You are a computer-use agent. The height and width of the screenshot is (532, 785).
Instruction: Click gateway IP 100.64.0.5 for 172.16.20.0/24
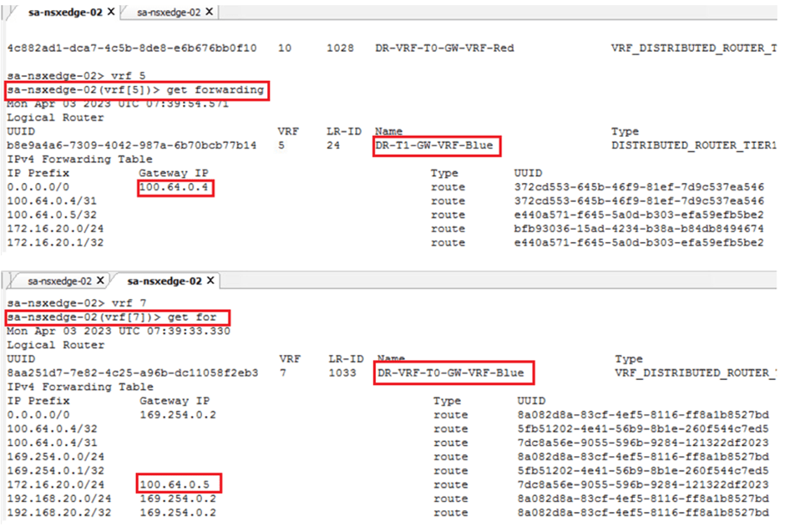tap(175, 484)
